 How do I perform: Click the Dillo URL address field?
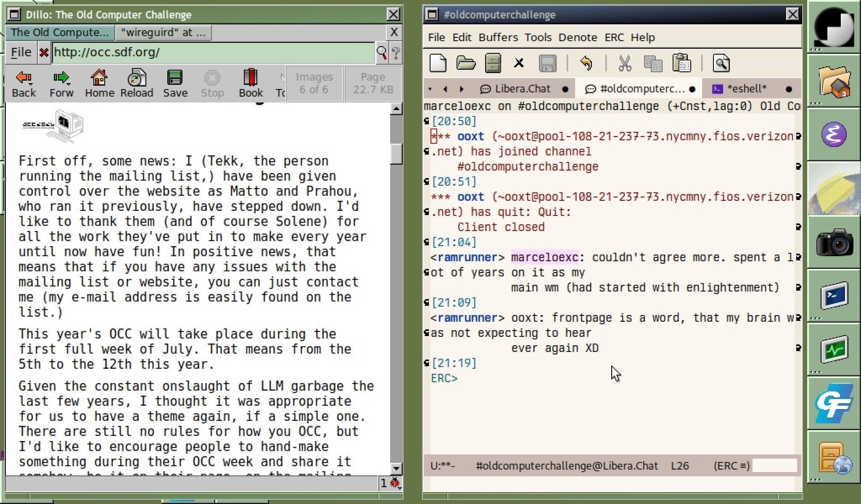(x=213, y=52)
